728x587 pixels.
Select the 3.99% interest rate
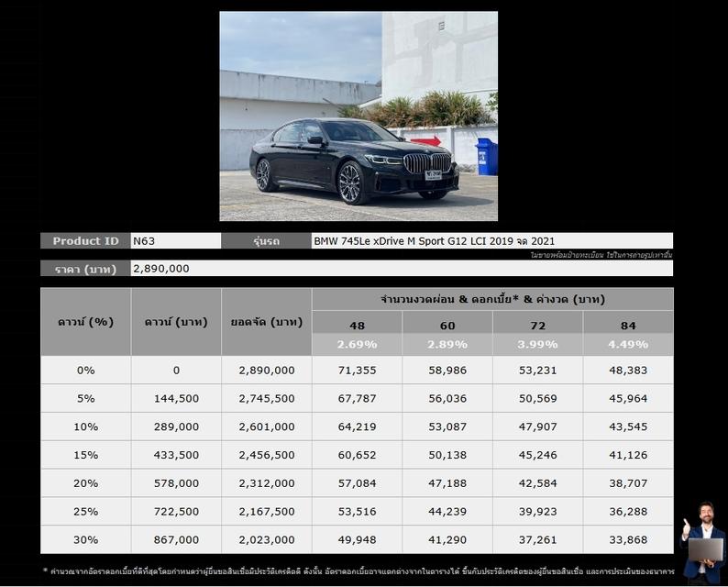coord(537,344)
